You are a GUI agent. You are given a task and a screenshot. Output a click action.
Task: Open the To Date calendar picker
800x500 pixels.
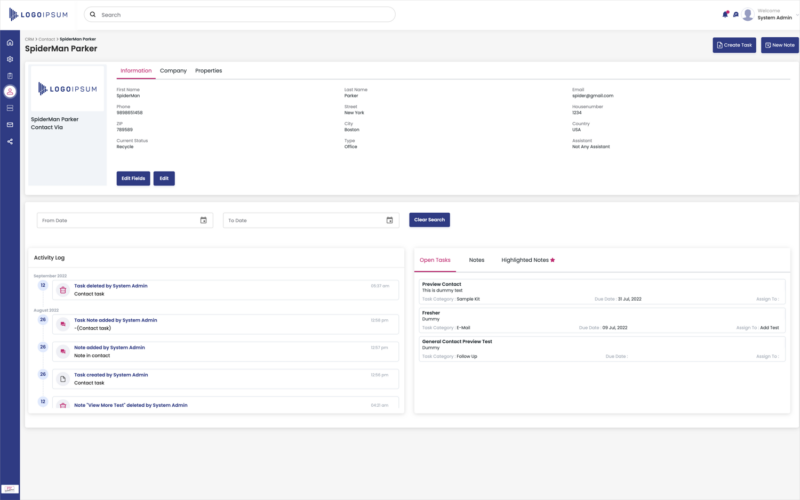389,220
